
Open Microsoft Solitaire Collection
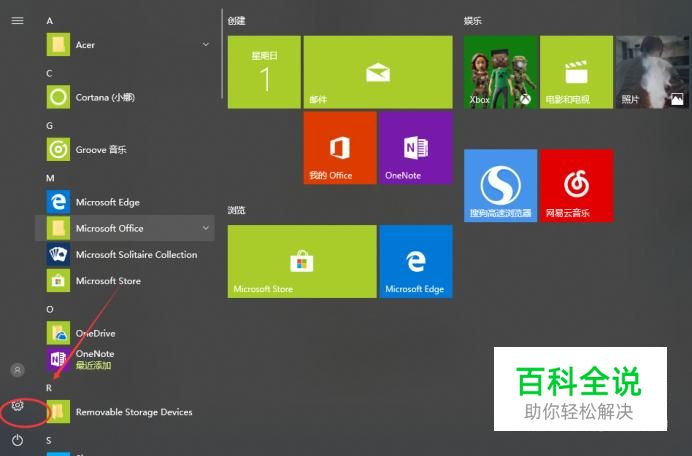[124, 254]
